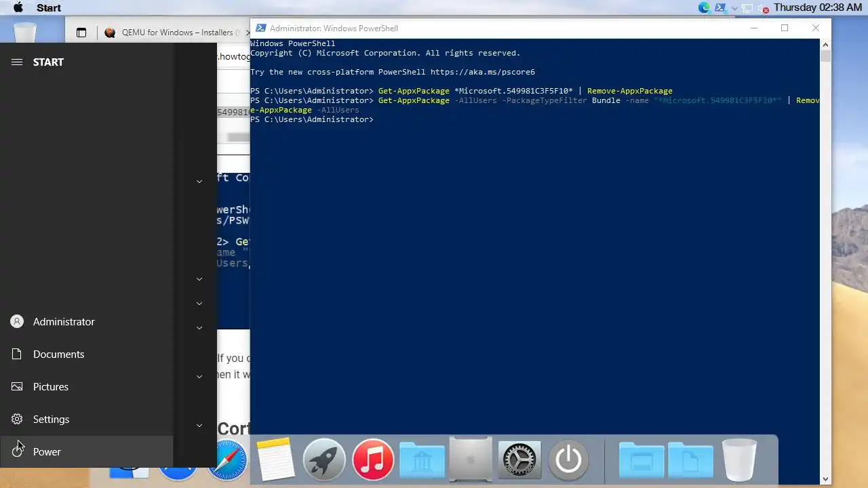
Task: Minimize the Windows PowerShell window
Action: 754,28
